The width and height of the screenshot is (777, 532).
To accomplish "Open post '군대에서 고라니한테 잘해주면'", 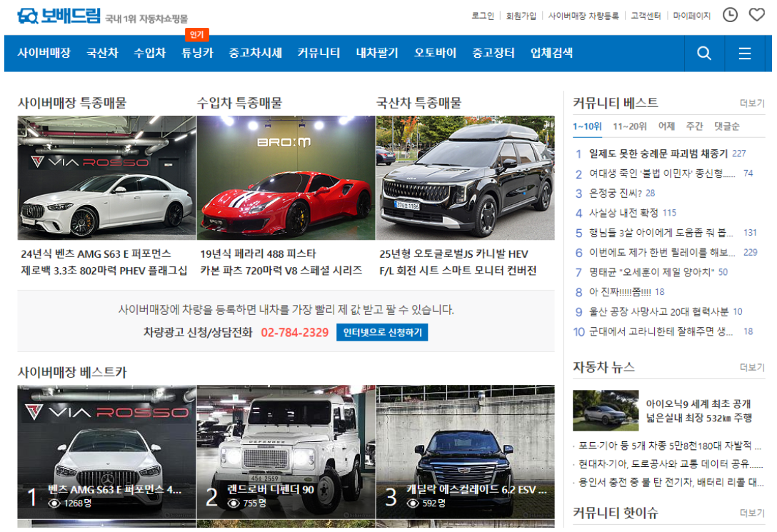I will click(661, 331).
